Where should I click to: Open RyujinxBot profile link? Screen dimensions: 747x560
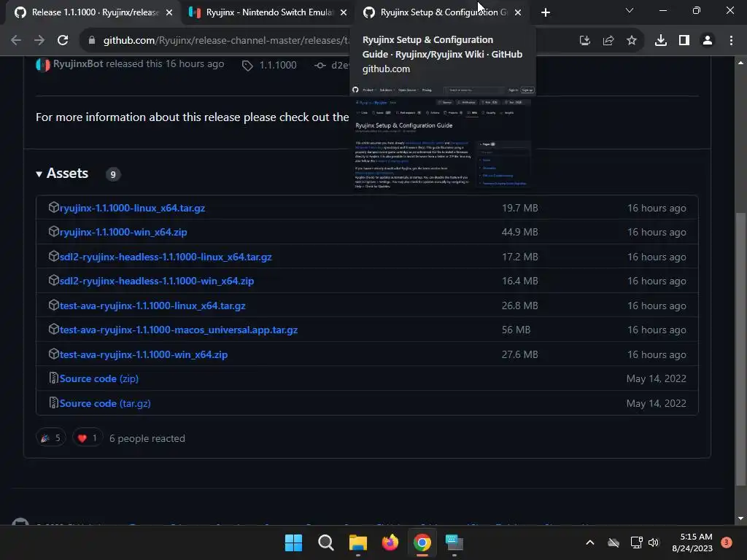coord(78,64)
